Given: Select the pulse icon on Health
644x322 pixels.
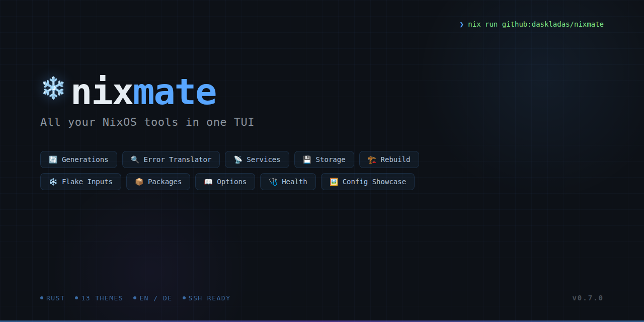Looking at the screenshot, I should click(273, 182).
